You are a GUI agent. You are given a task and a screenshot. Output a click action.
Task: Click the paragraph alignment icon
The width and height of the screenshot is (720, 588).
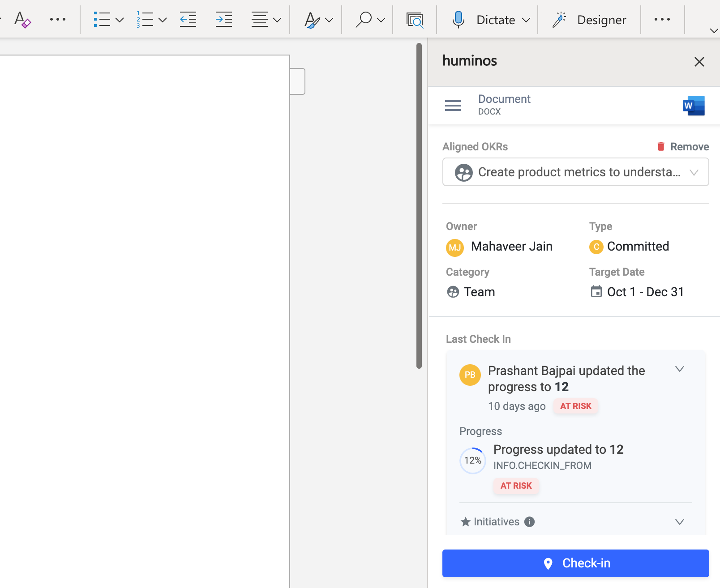point(260,20)
